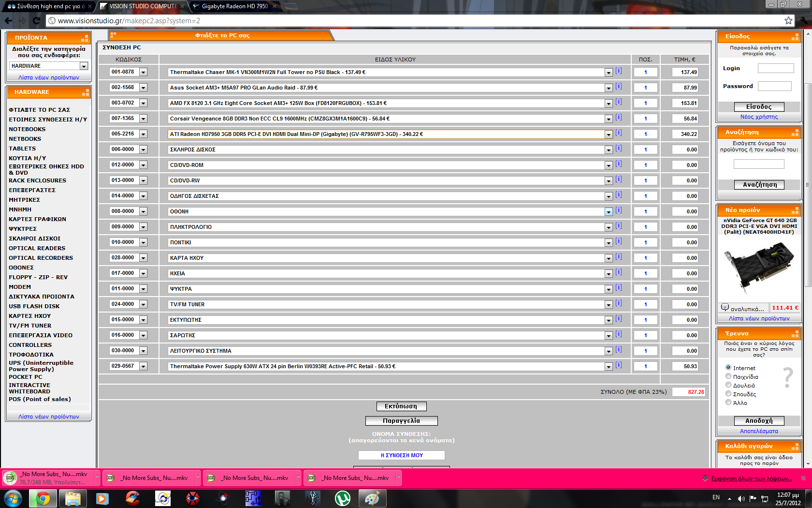Click info icon for Asus M5A97 PRO row
The height and width of the screenshot is (508, 812).
point(619,87)
